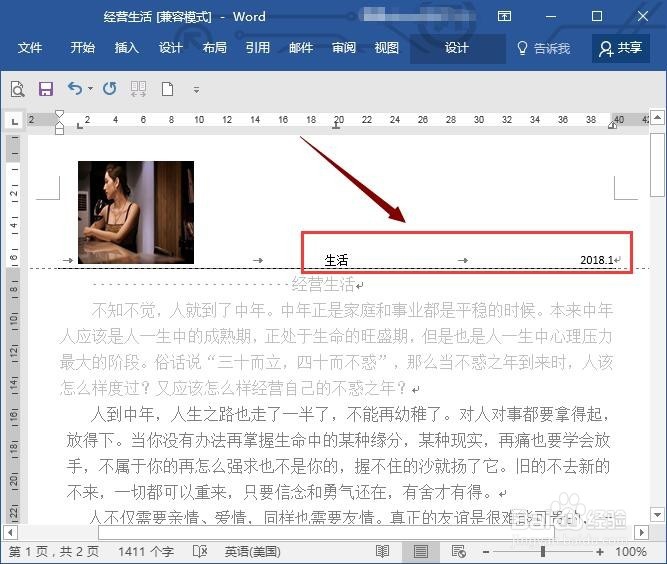Viewport: 667px width, 564px height.
Task: Click the horizontal scroll right arrow
Action: pyautogui.click(x=641, y=532)
